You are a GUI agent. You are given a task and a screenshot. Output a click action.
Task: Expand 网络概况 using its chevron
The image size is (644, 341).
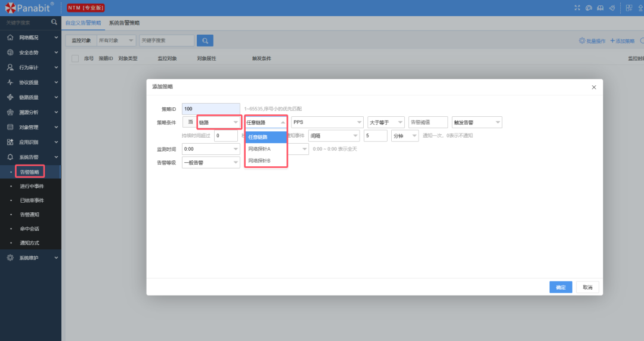point(56,38)
